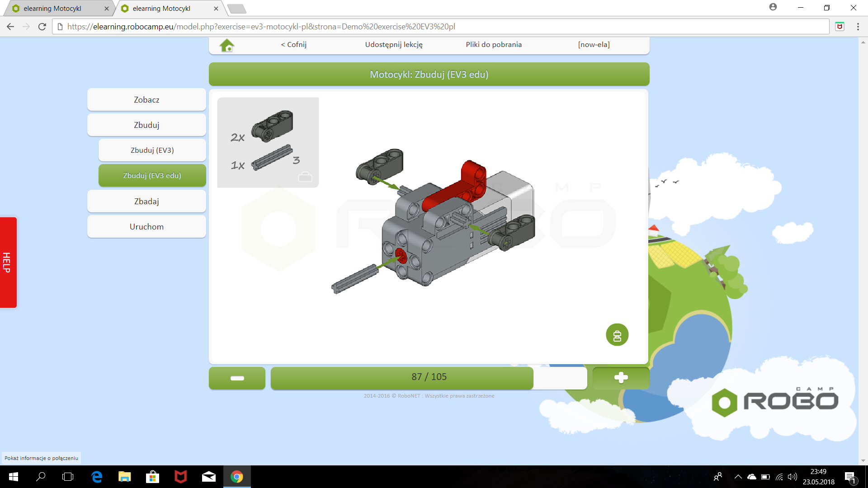Open Microsoft Store from taskbar
The width and height of the screenshot is (868, 488).
[152, 477]
